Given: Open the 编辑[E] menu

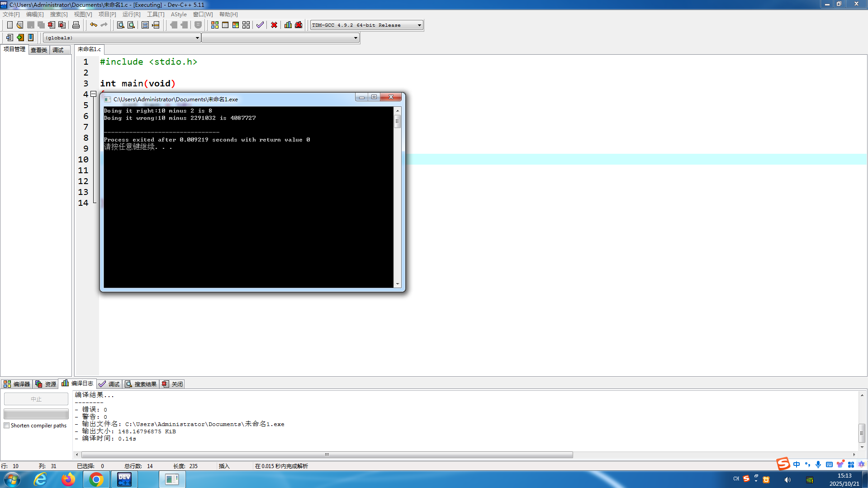Looking at the screenshot, I should [x=35, y=14].
